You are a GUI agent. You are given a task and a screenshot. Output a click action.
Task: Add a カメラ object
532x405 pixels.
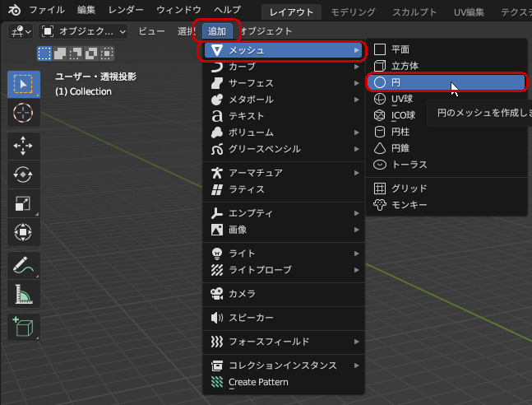click(284, 294)
